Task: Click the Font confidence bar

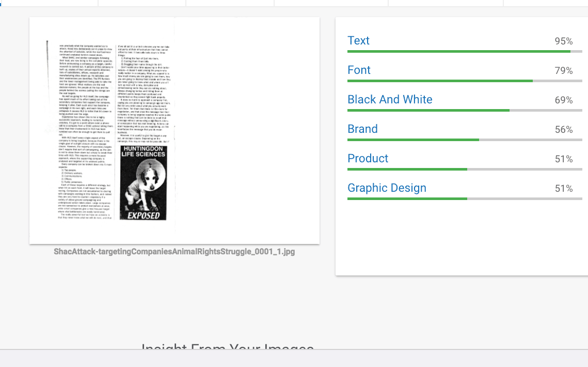Action: click(465, 81)
